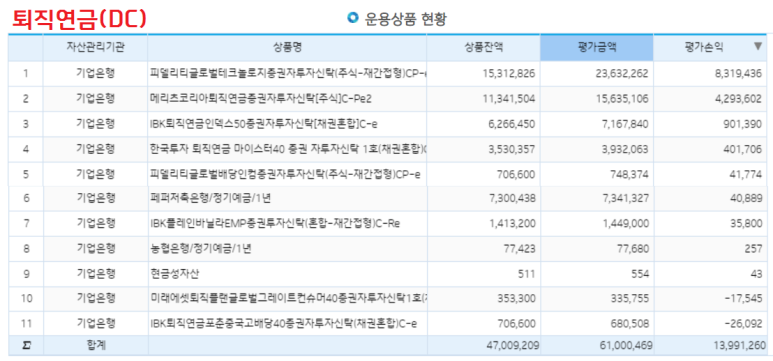Click the Σ summation symbol cell
This screenshot has height=361, width=773.
click(26, 346)
